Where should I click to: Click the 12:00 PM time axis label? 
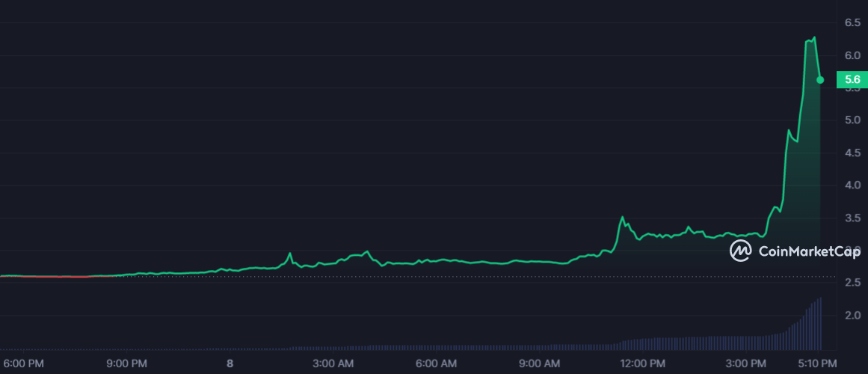pos(642,364)
